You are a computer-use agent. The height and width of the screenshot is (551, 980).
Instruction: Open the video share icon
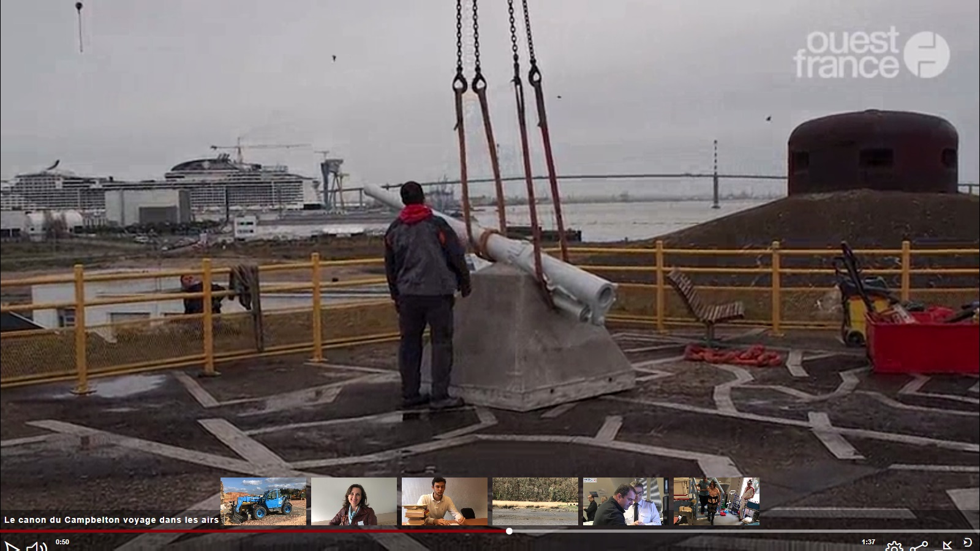point(919,546)
